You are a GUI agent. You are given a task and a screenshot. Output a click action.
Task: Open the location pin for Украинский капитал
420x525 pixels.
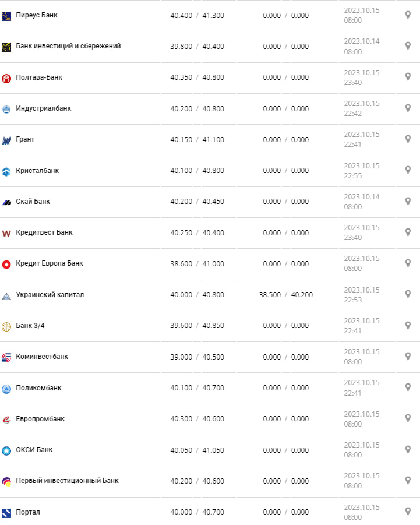408,294
